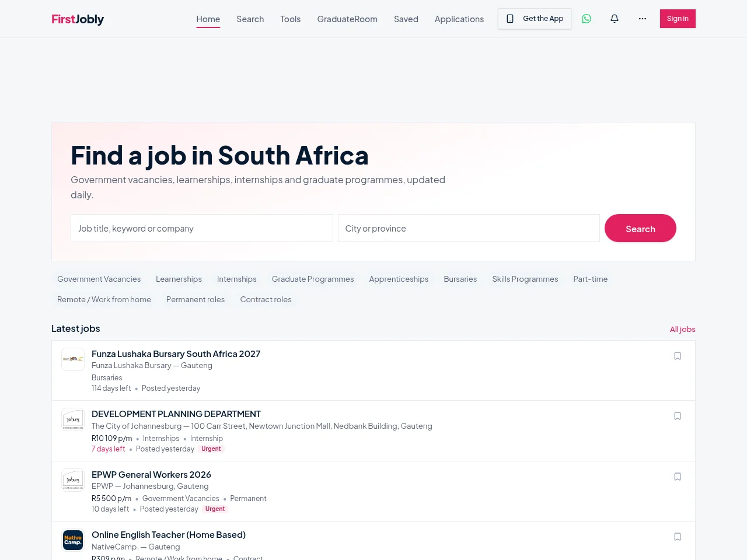
Task: Bookmark the DEVELOPMENT PLANNING DEPARTMENT job
Action: (678, 416)
